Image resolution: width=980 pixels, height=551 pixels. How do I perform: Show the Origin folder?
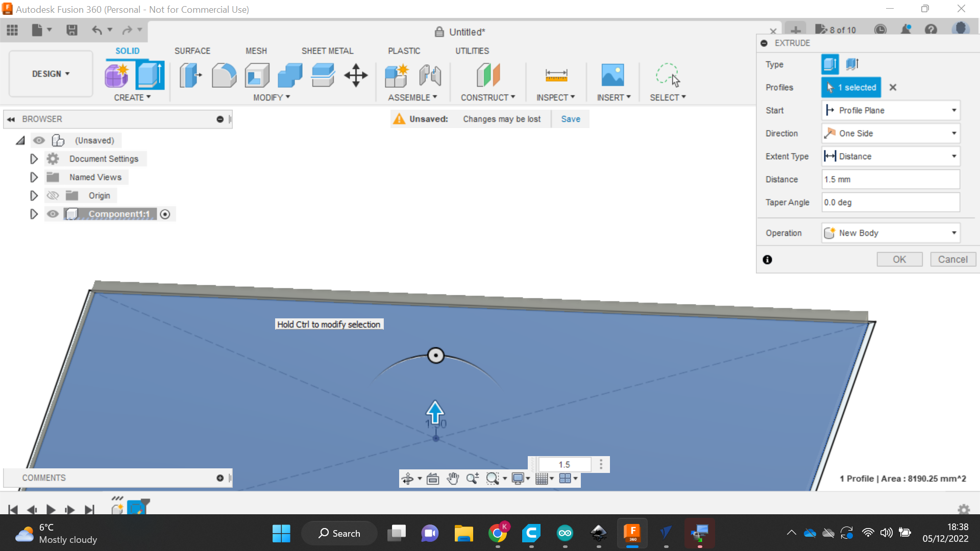point(53,195)
